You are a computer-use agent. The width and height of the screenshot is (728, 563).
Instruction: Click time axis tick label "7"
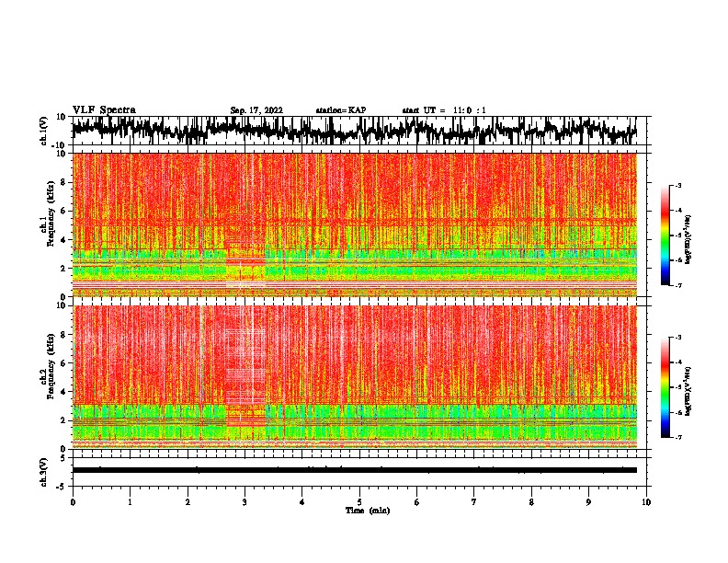pyautogui.click(x=474, y=501)
